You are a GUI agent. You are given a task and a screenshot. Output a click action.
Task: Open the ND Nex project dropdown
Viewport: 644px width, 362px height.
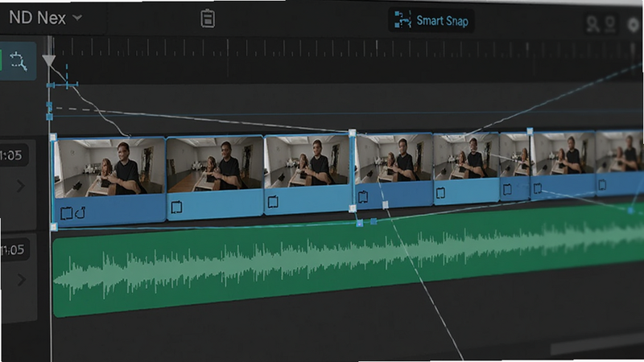pos(45,18)
